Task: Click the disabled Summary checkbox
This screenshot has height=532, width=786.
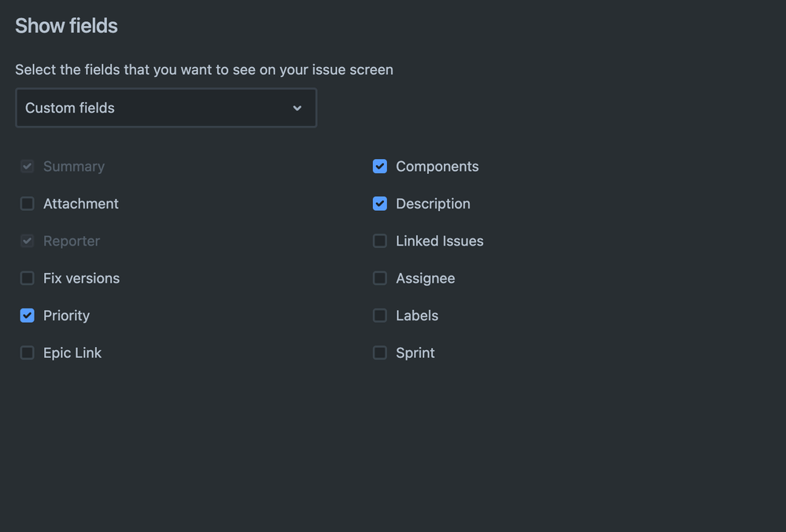Action: click(x=27, y=166)
